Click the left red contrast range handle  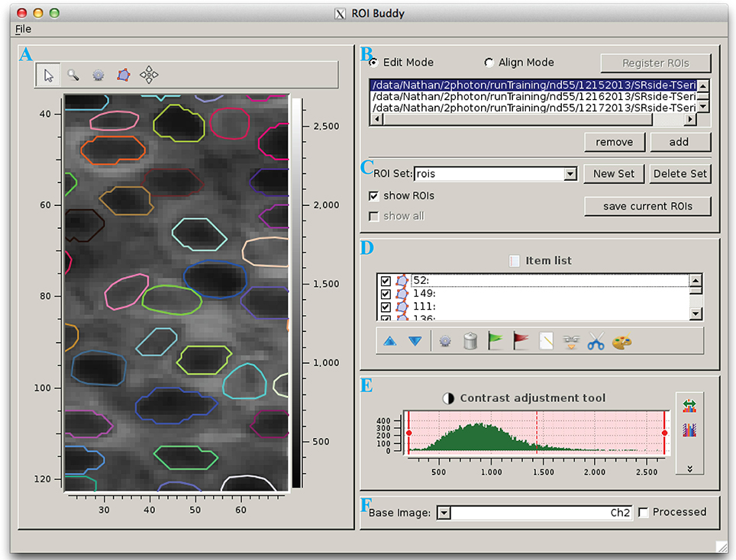click(408, 433)
